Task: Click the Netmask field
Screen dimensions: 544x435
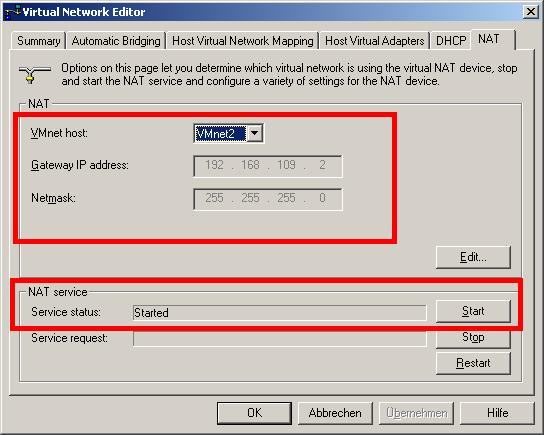Action: pos(268,199)
